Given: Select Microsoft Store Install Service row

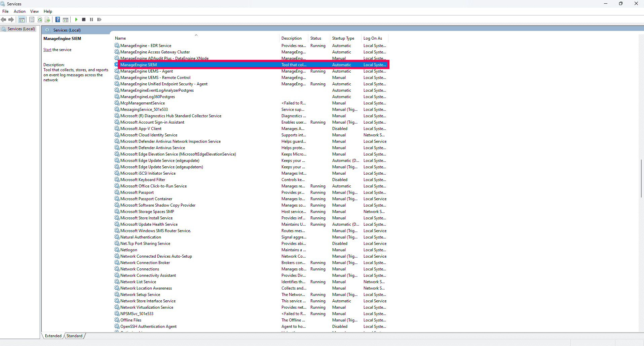Looking at the screenshot, I should (x=251, y=218).
